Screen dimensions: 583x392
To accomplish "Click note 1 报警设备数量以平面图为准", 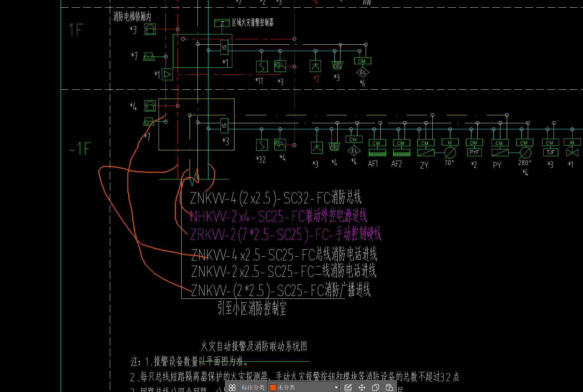I will pyautogui.click(x=190, y=361).
